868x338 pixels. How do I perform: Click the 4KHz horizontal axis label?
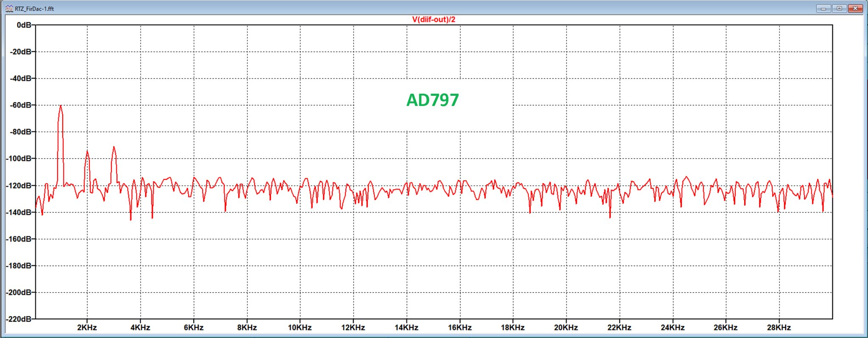(x=140, y=327)
